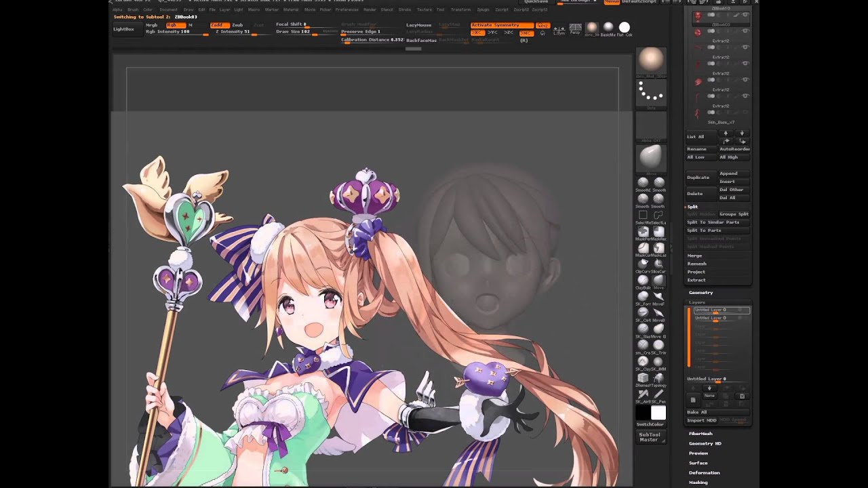Open the Dots stroke type selector

[x=651, y=94]
